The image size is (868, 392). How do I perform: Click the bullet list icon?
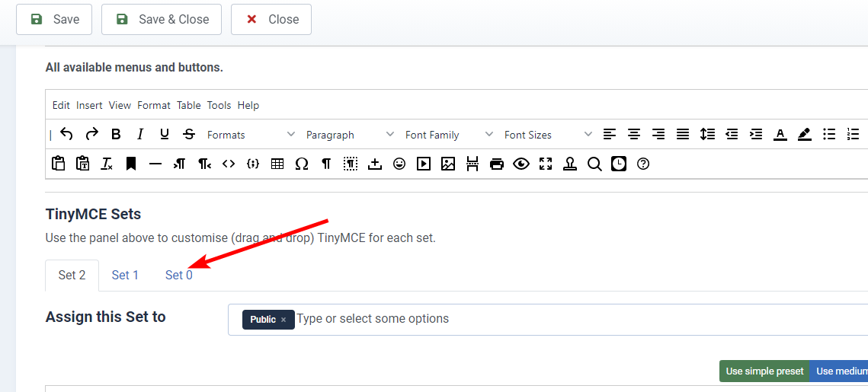click(x=828, y=135)
